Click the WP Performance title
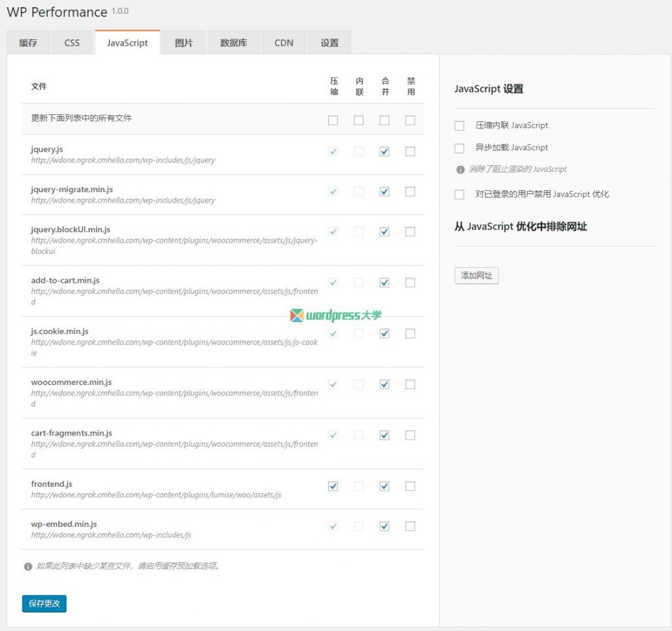Viewport: 672px width, 631px height. [x=57, y=12]
